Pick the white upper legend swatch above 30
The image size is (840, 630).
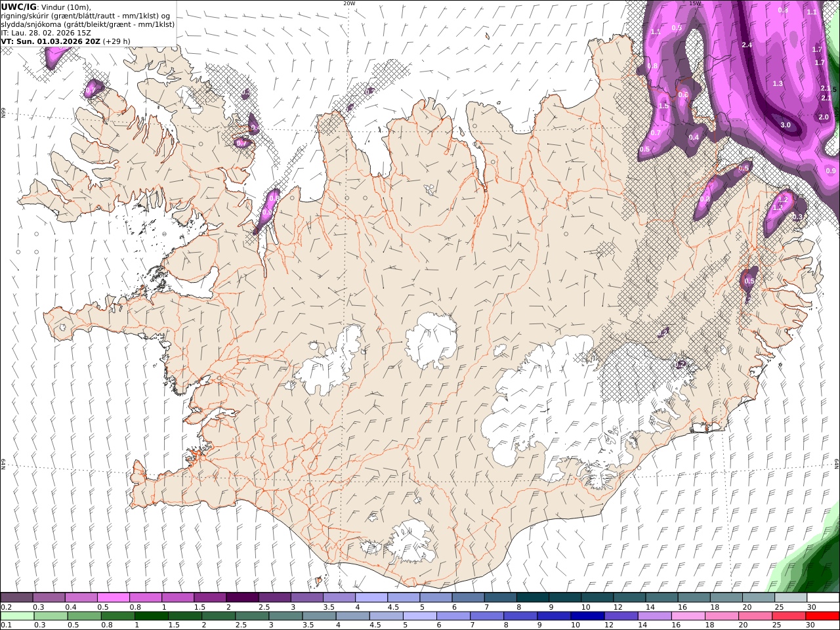click(824, 597)
